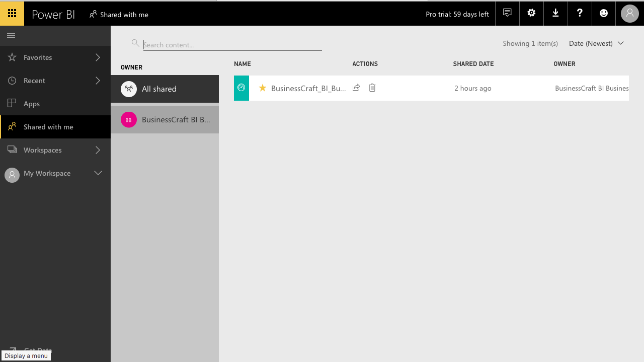Viewport: 644px width, 362px height.
Task: Click the OWNER column header in the table
Action: [565, 64]
